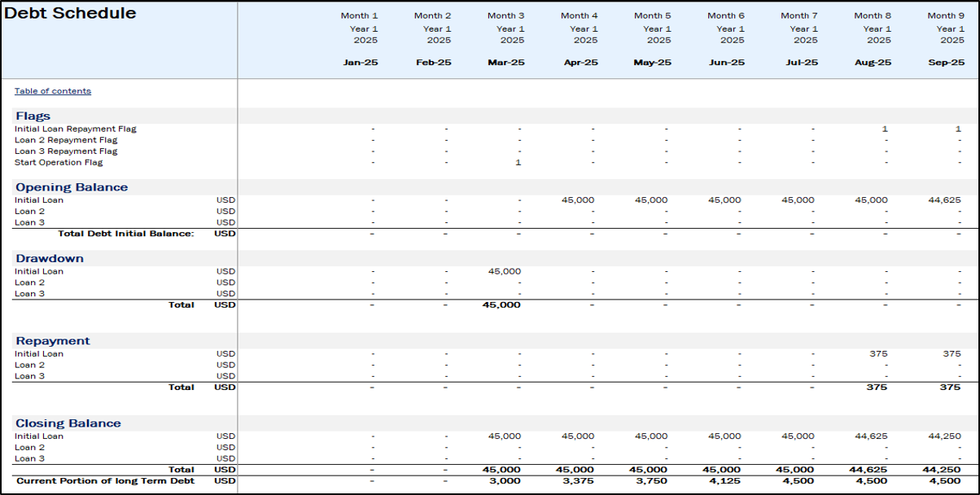Click the 44,625 opening balance in Sep-25
Image resolution: width=980 pixels, height=495 pixels.
click(x=944, y=200)
